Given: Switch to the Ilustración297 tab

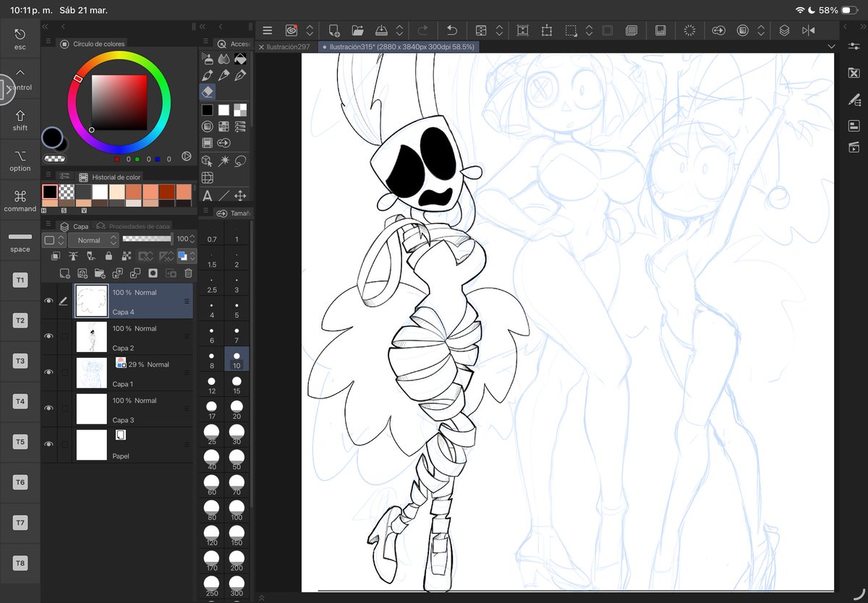Looking at the screenshot, I should [x=289, y=46].
